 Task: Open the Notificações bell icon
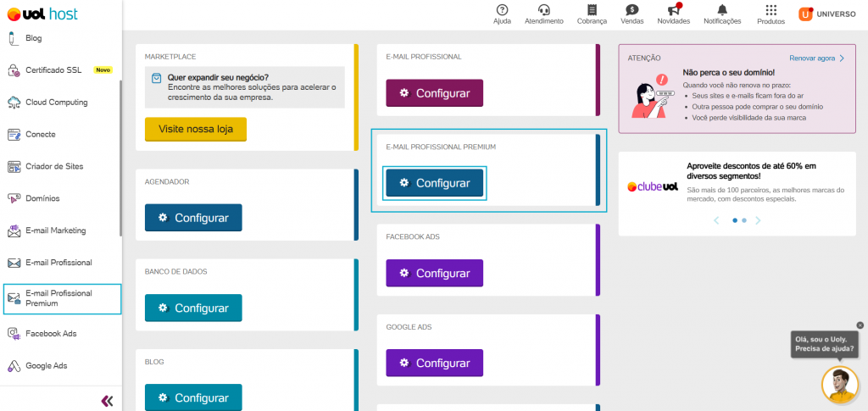coord(722,10)
